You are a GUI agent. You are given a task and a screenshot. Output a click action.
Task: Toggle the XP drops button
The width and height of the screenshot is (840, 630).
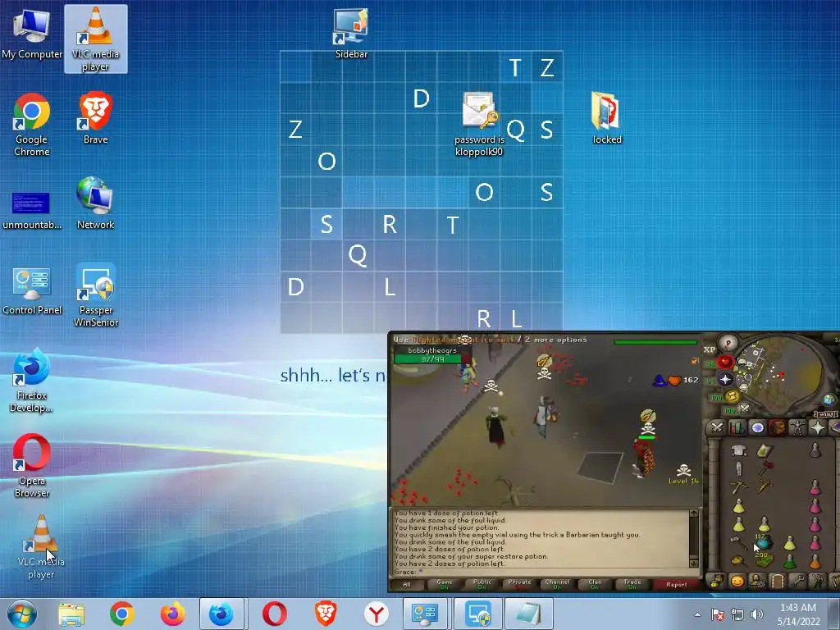pyautogui.click(x=710, y=349)
